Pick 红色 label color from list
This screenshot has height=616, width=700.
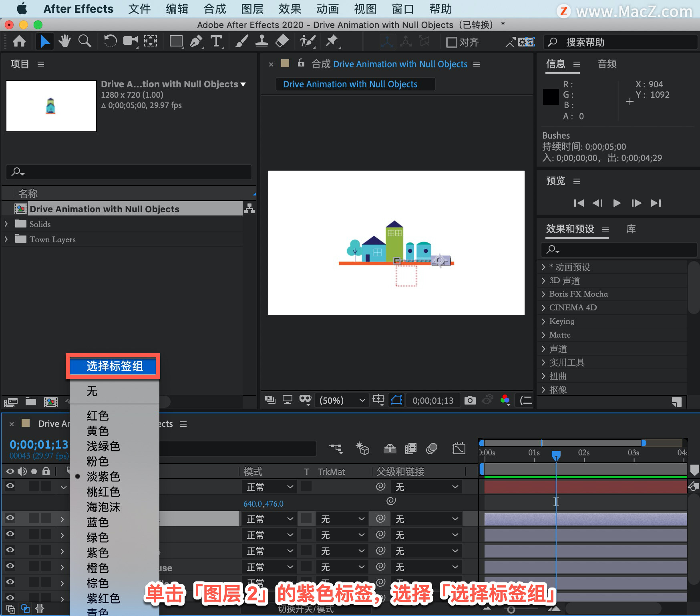click(x=98, y=416)
